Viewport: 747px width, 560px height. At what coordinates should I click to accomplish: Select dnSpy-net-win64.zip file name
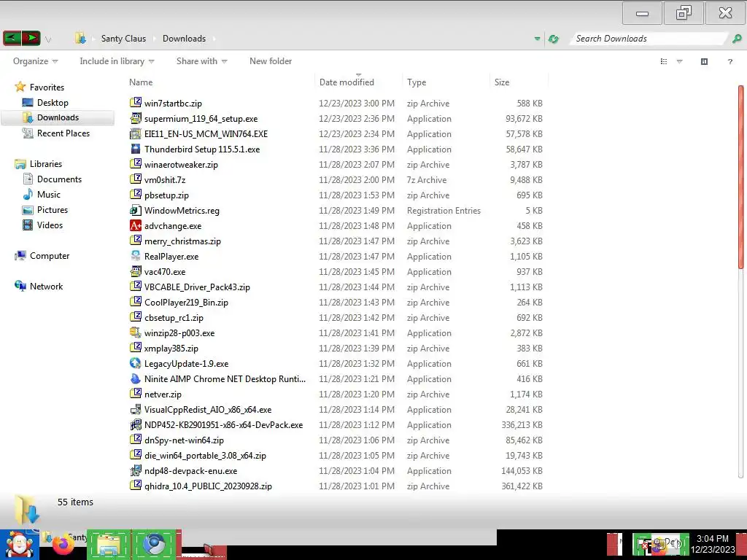(184, 440)
